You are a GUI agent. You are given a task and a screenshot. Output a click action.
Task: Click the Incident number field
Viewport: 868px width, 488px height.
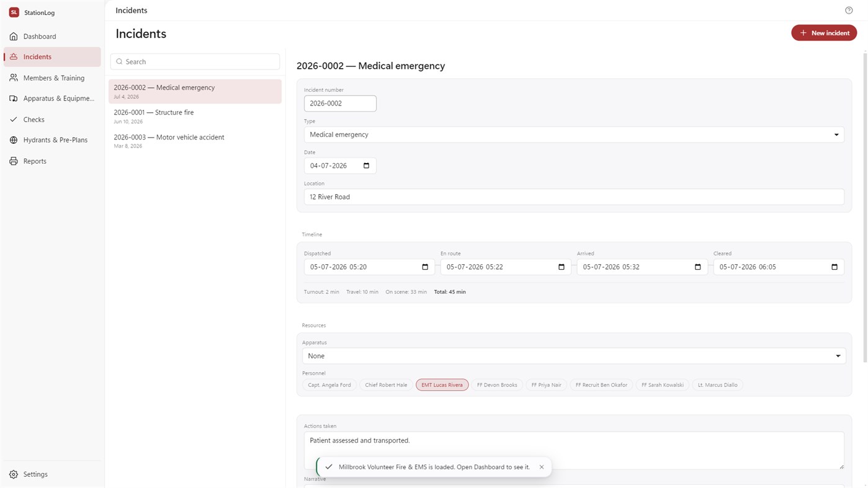coord(340,104)
